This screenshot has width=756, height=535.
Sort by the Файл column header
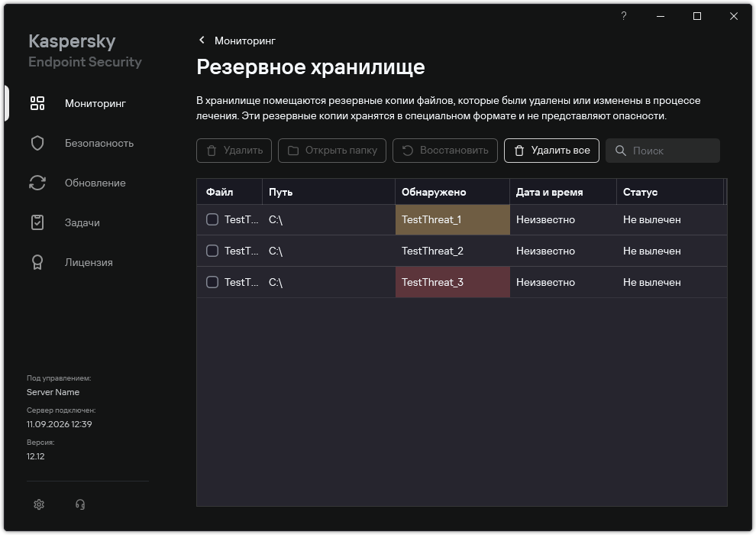pos(230,192)
